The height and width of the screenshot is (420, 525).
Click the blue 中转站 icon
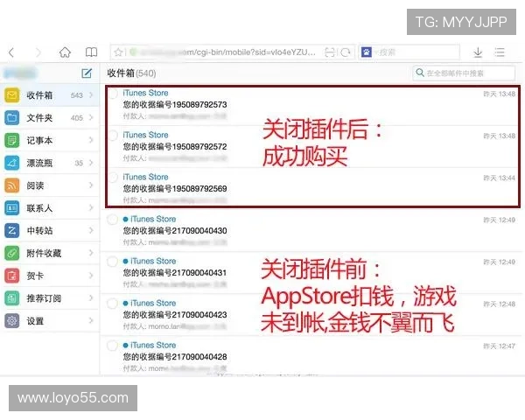[12, 230]
